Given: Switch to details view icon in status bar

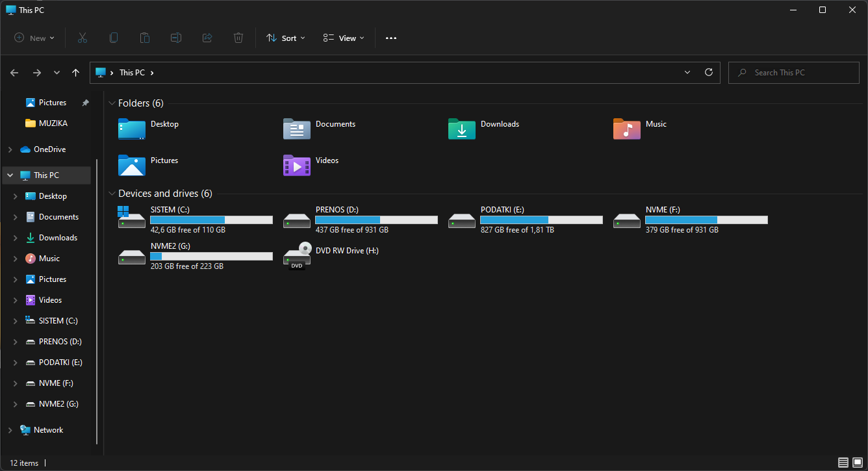Looking at the screenshot, I should pos(843,463).
